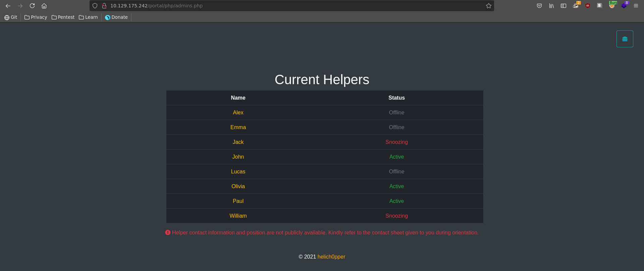Go to the browser home page
Image resolution: width=644 pixels, height=271 pixels.
[x=44, y=6]
